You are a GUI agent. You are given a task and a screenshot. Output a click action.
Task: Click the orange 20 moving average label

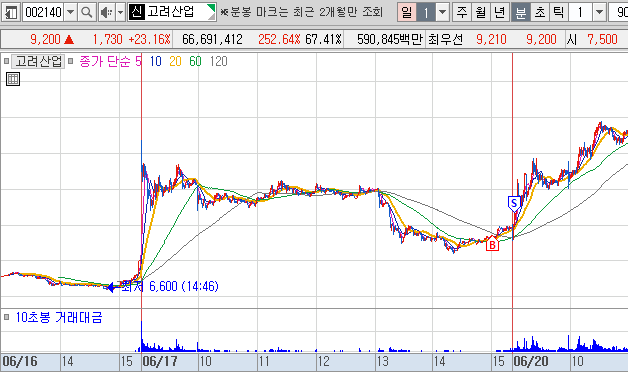pyautogui.click(x=175, y=61)
